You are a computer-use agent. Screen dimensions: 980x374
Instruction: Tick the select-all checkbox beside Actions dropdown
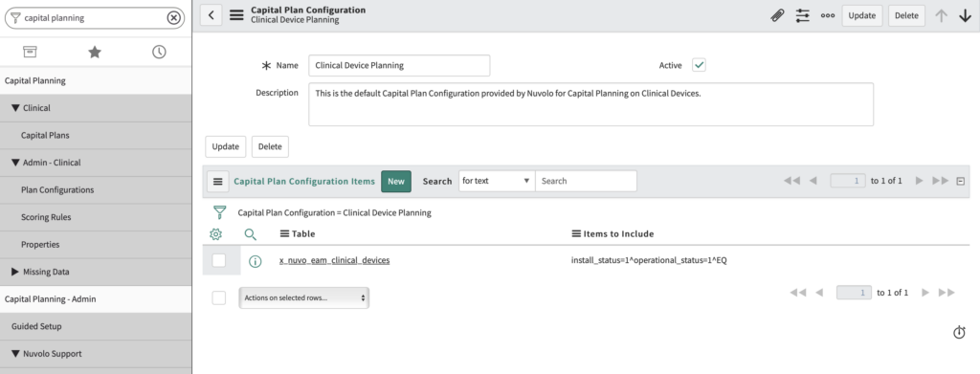219,297
